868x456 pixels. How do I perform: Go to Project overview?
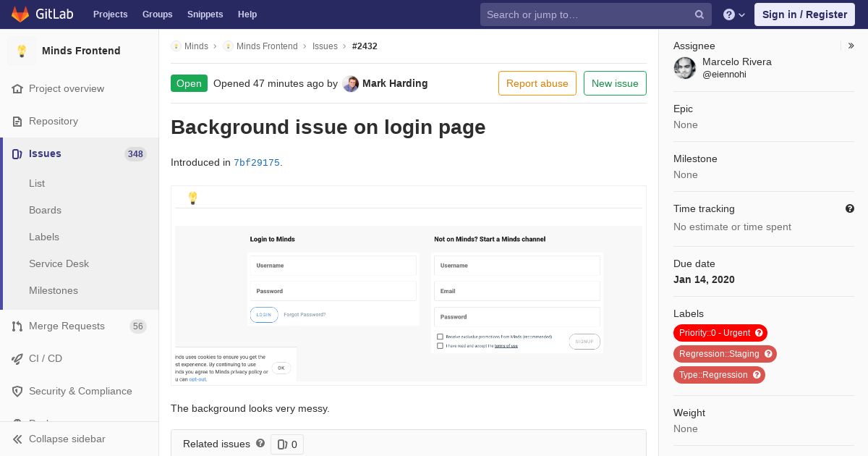67,88
